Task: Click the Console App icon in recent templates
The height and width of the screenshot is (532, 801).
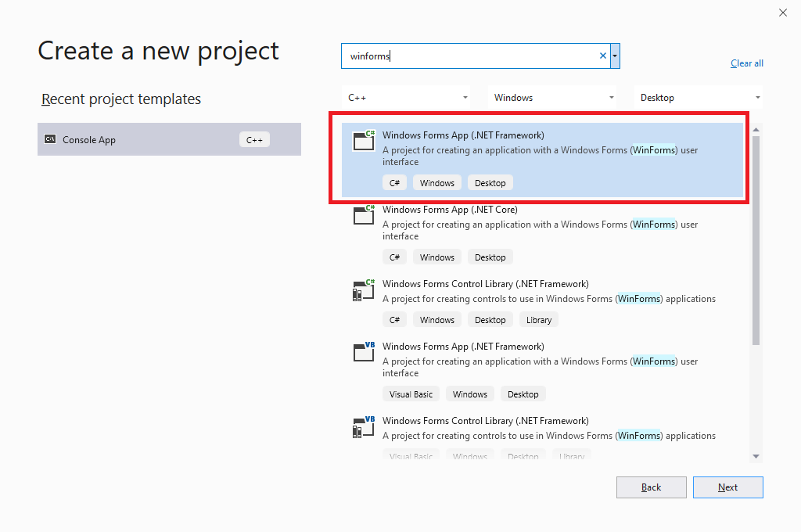Action: pyautogui.click(x=50, y=139)
